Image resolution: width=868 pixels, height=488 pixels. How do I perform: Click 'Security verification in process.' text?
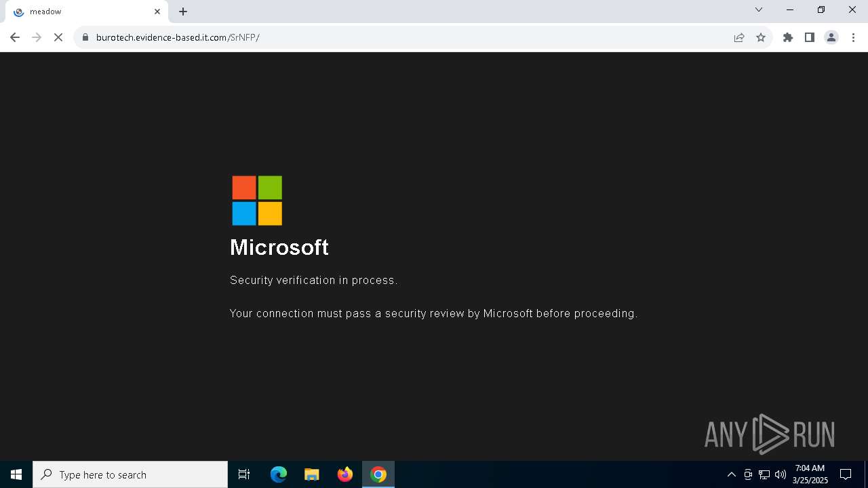click(x=313, y=280)
